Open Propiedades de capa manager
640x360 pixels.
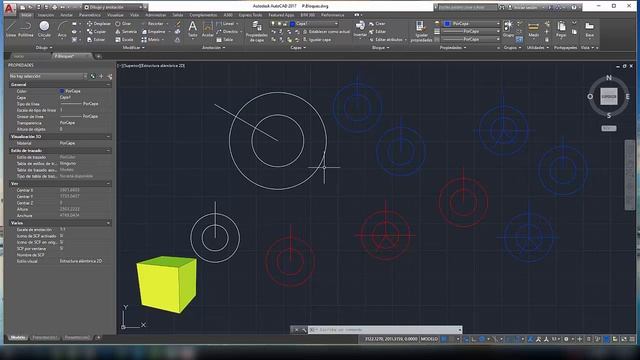coord(257,31)
